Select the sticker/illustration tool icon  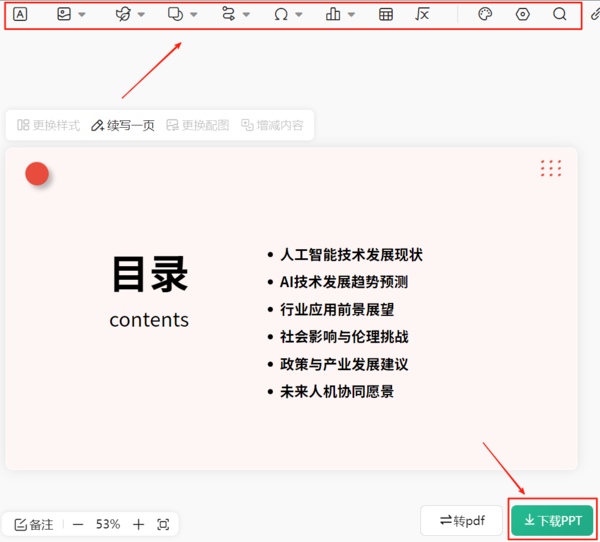[x=123, y=14]
